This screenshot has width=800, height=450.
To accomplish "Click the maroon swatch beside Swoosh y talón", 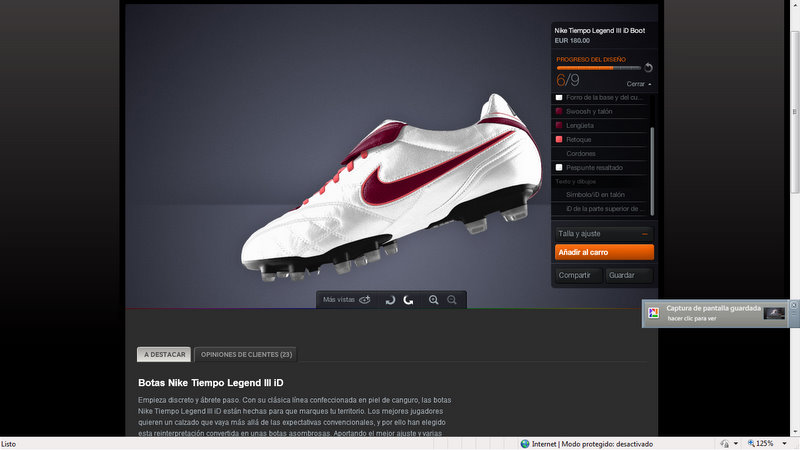I will point(559,111).
